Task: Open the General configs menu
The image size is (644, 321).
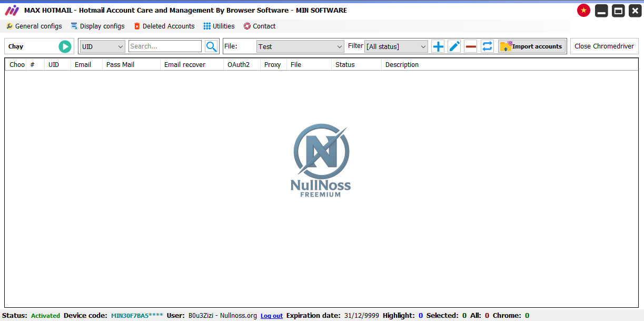Action: pos(34,26)
